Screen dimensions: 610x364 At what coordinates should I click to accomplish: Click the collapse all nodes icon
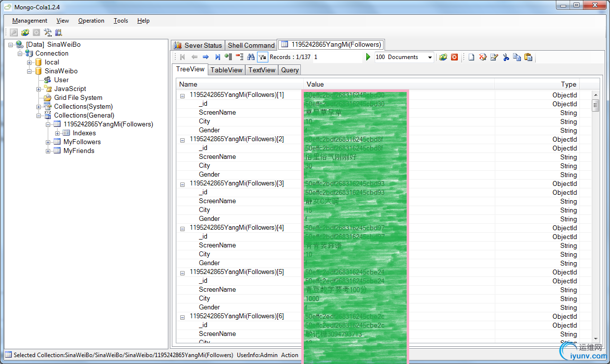(x=240, y=57)
